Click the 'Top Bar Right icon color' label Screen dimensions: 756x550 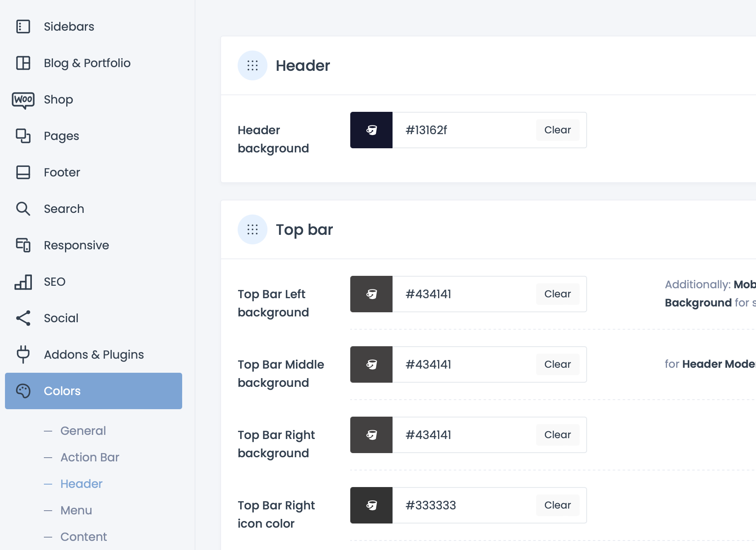276,514
